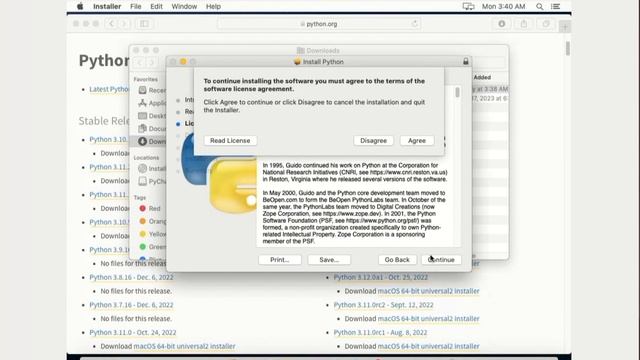Click the Safari page vertical scrollbar
Screen dimensions: 640x360
568,49
